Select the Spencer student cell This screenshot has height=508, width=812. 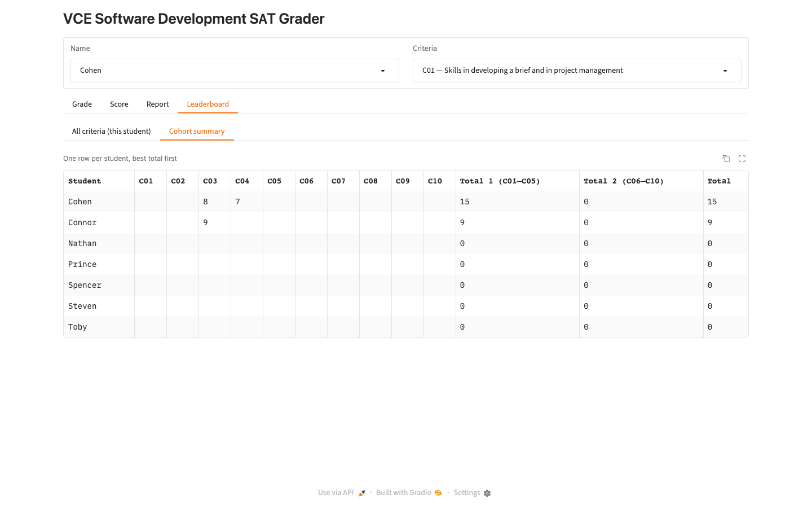(x=99, y=286)
